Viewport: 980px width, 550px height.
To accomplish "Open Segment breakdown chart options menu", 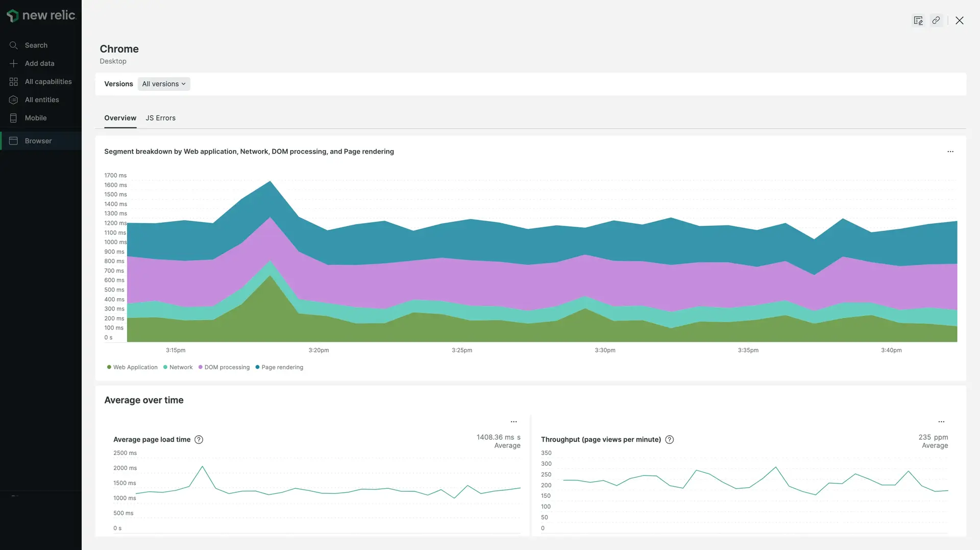I will [950, 152].
